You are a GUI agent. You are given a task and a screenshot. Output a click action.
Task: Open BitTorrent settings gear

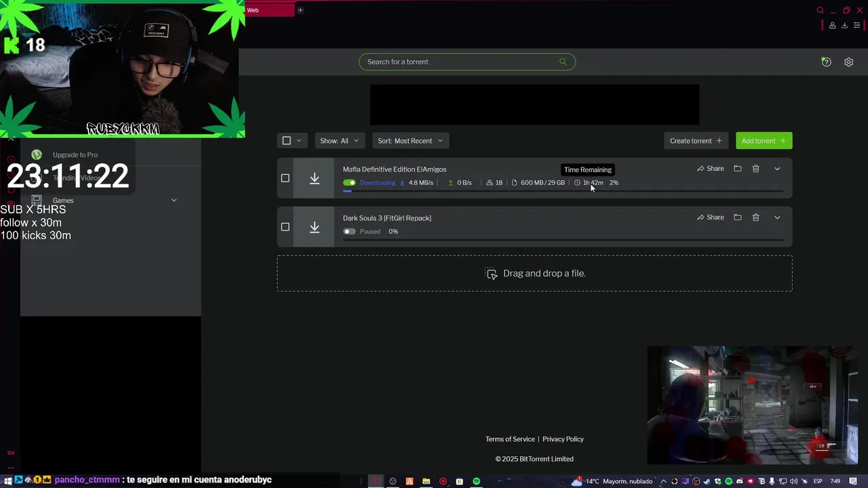click(x=848, y=62)
